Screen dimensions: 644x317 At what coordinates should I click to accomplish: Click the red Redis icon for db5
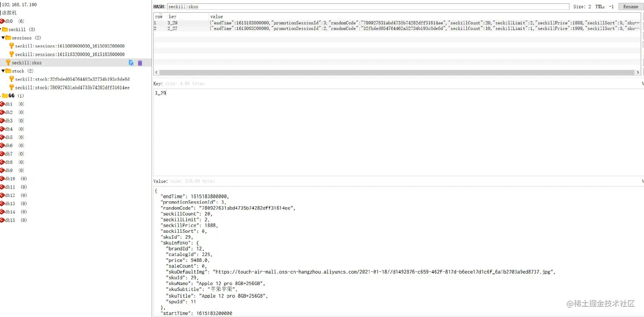pos(2,137)
